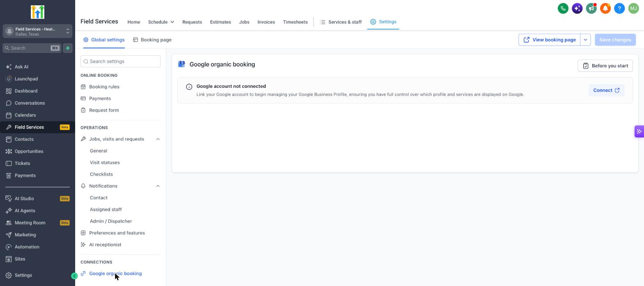Open AI receptionist settings
The image size is (644, 286).
point(105,245)
